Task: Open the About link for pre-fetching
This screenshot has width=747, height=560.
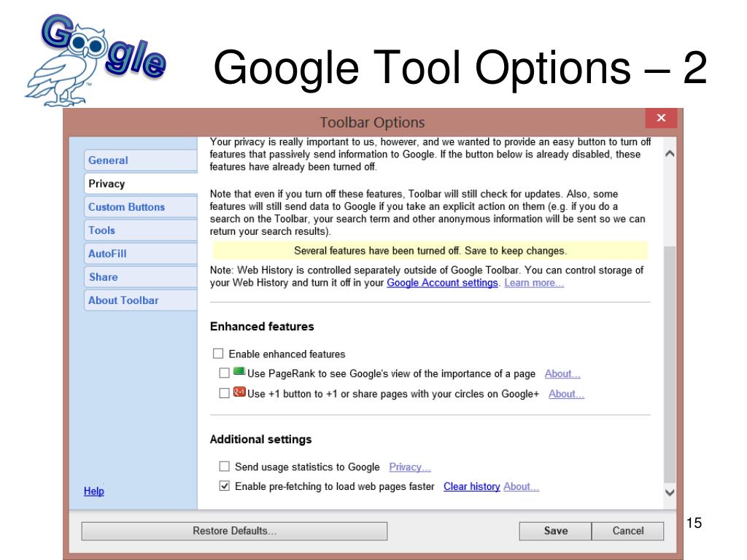Action: pos(521,486)
